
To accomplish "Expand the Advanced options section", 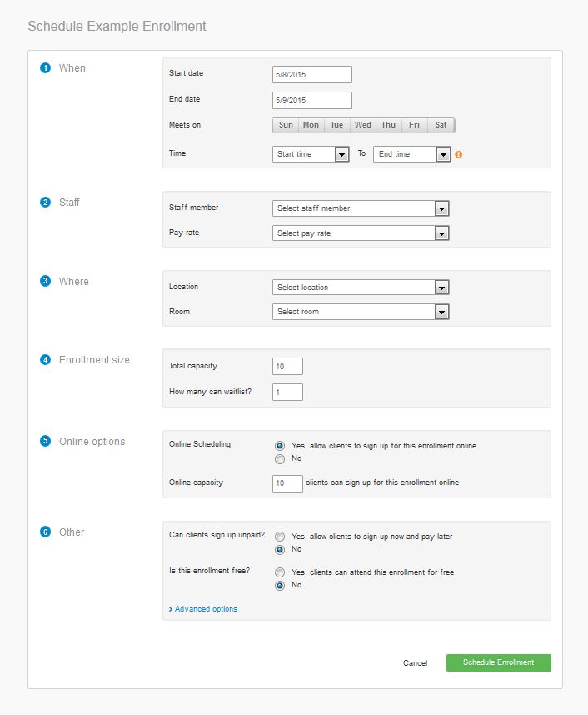I will click(x=203, y=608).
